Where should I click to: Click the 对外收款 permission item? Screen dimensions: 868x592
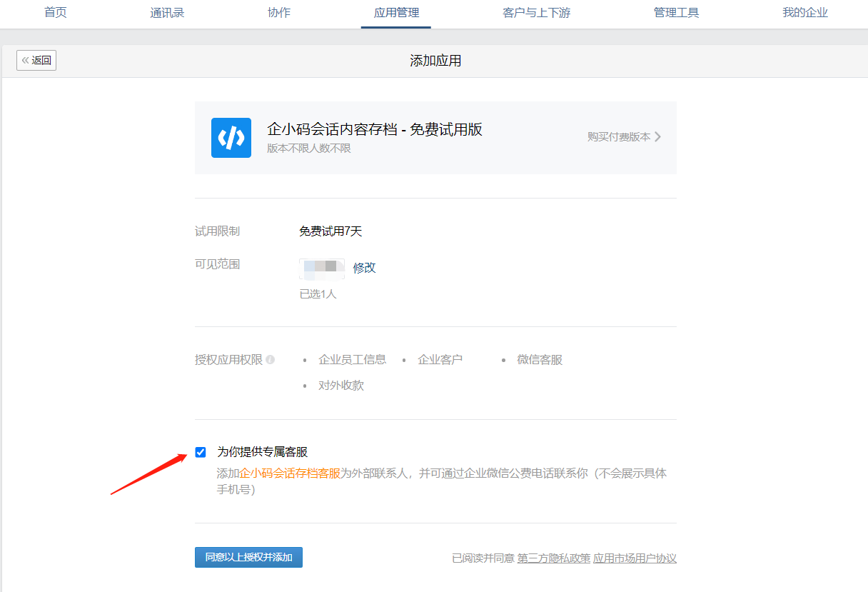click(341, 386)
